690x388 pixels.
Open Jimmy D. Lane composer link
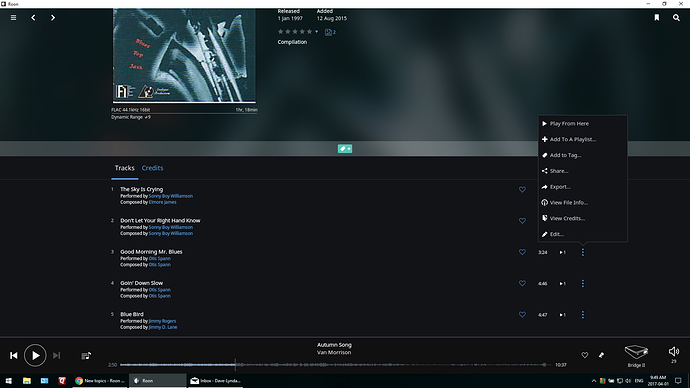[x=163, y=327]
